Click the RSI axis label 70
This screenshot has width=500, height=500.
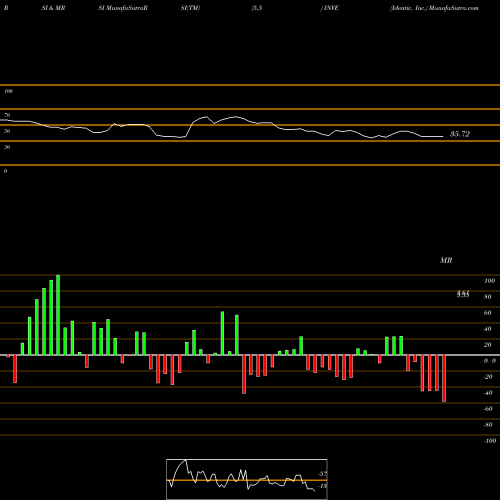pos(7,115)
